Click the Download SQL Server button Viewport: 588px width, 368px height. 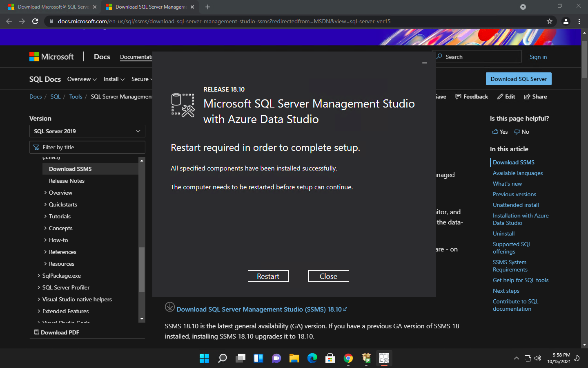click(519, 79)
